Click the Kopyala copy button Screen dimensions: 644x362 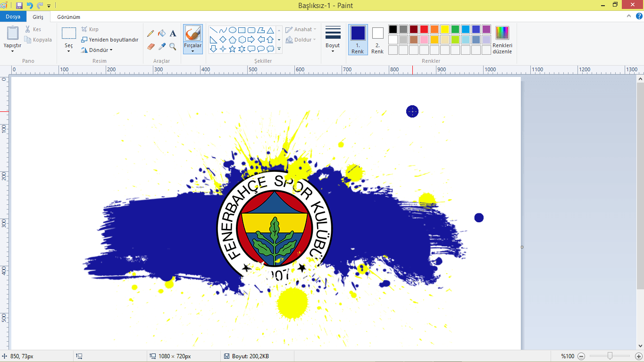point(38,40)
